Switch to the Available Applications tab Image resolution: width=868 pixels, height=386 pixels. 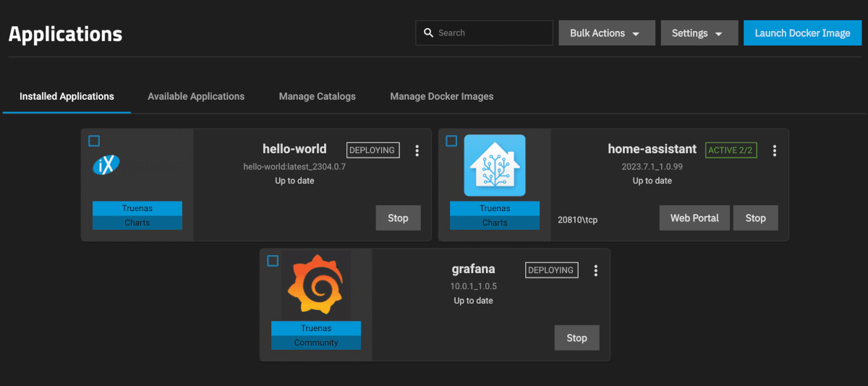[x=196, y=96]
